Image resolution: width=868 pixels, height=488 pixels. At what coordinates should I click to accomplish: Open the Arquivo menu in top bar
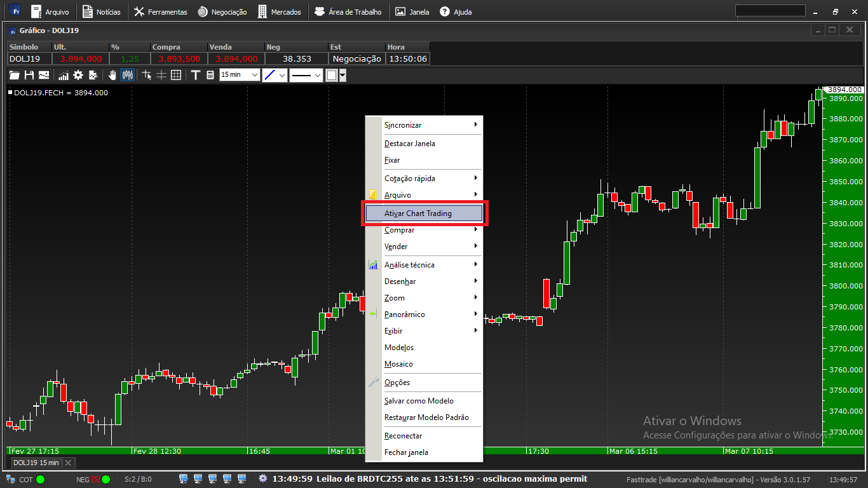tap(50, 11)
